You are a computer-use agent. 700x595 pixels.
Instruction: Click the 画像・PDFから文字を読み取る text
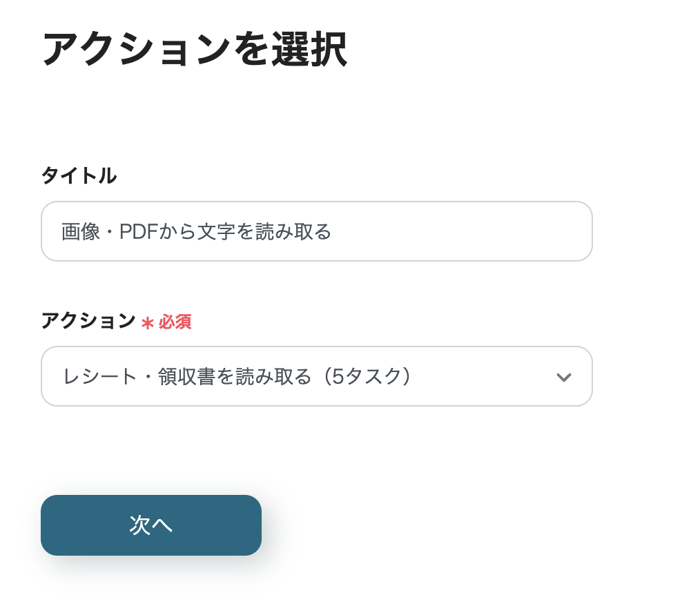(x=197, y=232)
